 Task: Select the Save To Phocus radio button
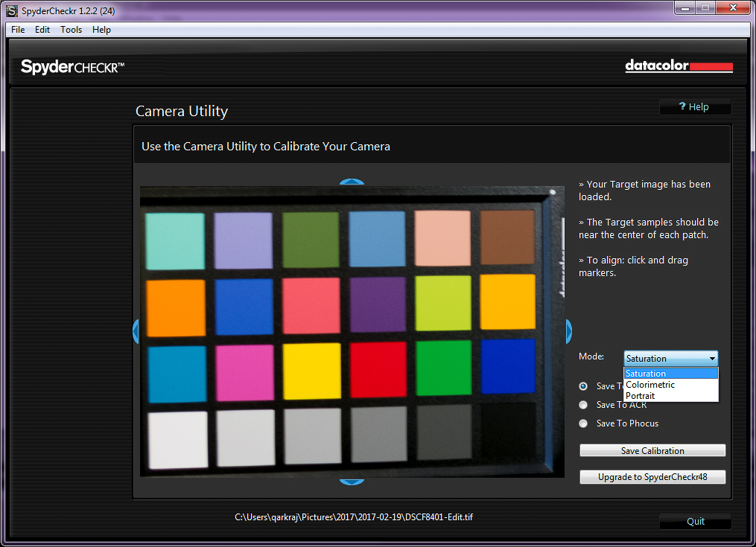[583, 423]
